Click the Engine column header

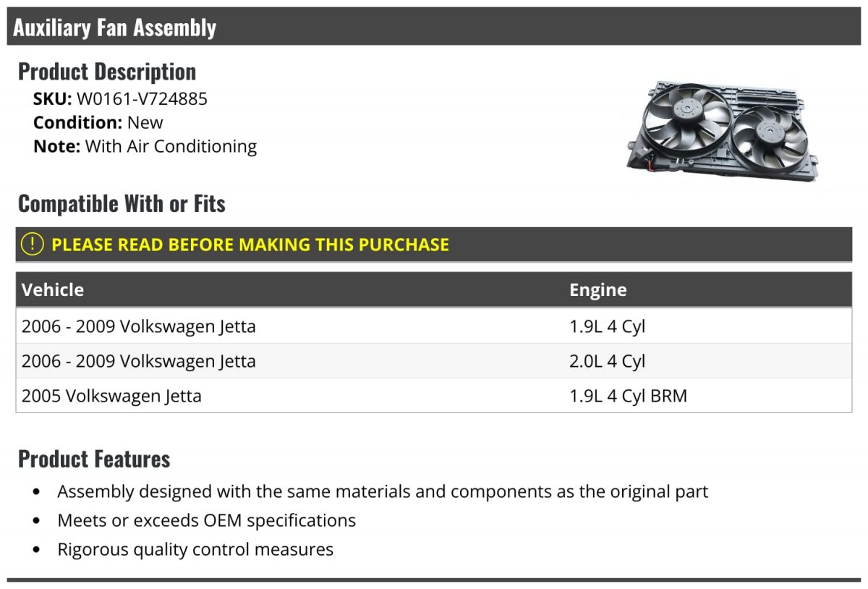(x=597, y=290)
